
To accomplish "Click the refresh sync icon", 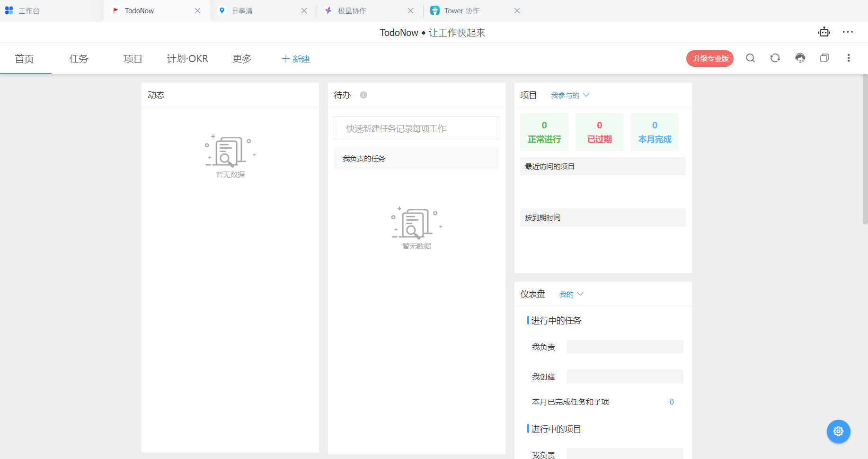I will [775, 58].
